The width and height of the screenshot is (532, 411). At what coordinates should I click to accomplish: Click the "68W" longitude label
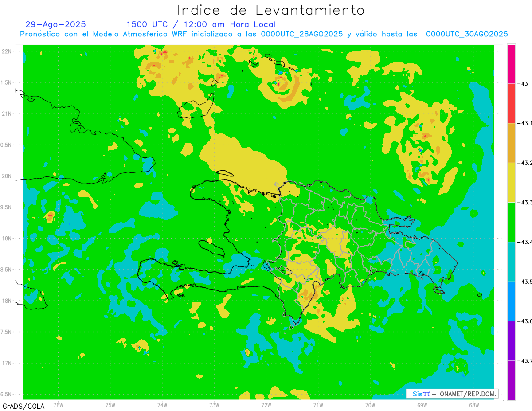point(473,405)
